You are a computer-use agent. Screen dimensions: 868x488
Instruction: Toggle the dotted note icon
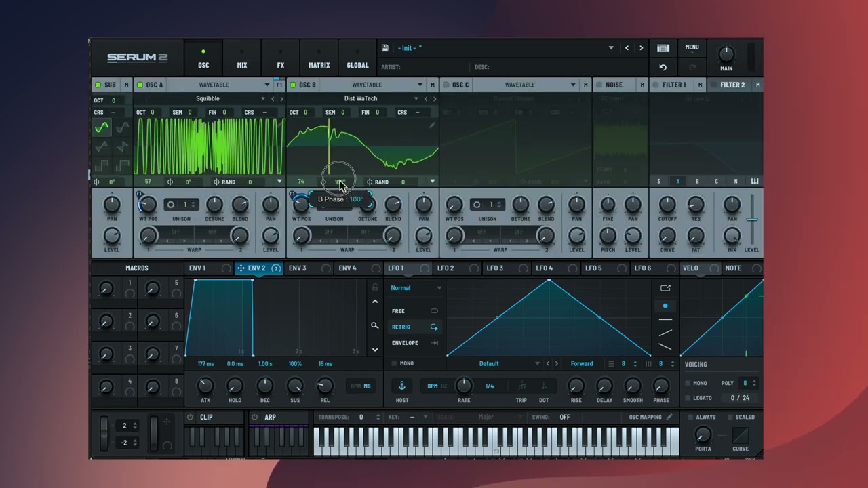[x=543, y=386]
